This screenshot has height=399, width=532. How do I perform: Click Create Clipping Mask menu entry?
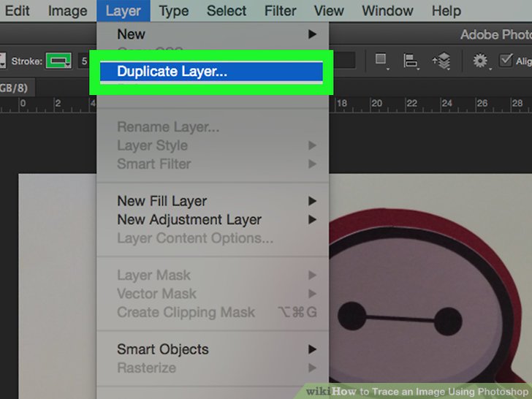tap(213, 313)
